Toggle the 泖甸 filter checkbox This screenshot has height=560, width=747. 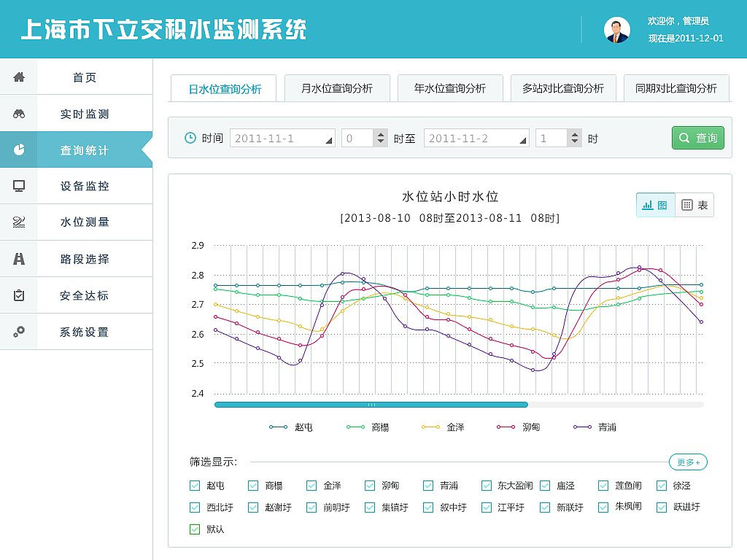[x=370, y=485]
